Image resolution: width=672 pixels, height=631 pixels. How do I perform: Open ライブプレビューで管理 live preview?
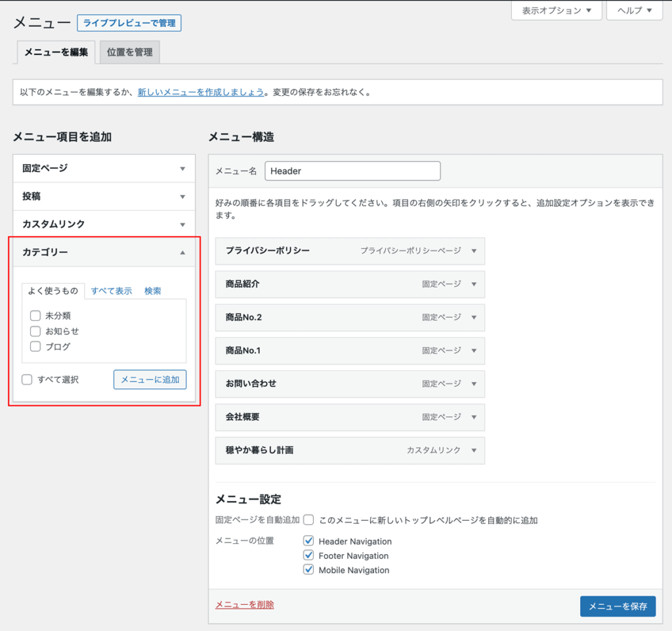click(x=129, y=23)
